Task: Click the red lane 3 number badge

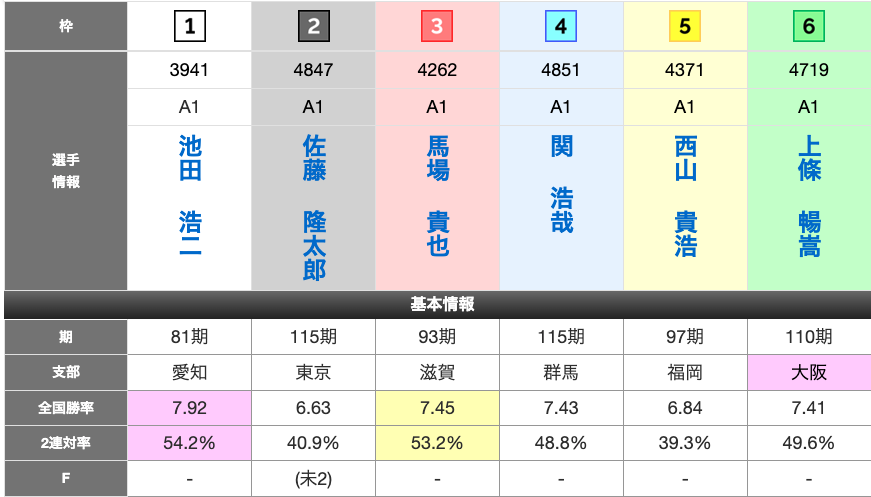Action: click(437, 27)
